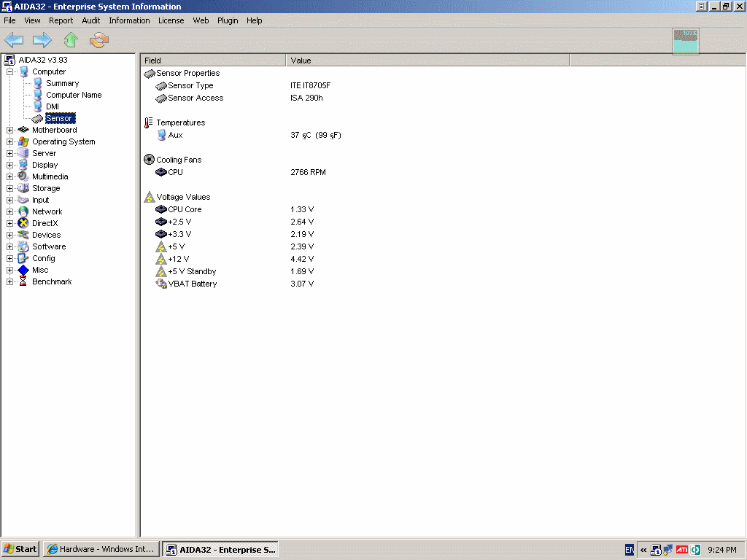The image size is (747, 560).
Task: Collapse the Computer tree node
Action: (x=10, y=72)
